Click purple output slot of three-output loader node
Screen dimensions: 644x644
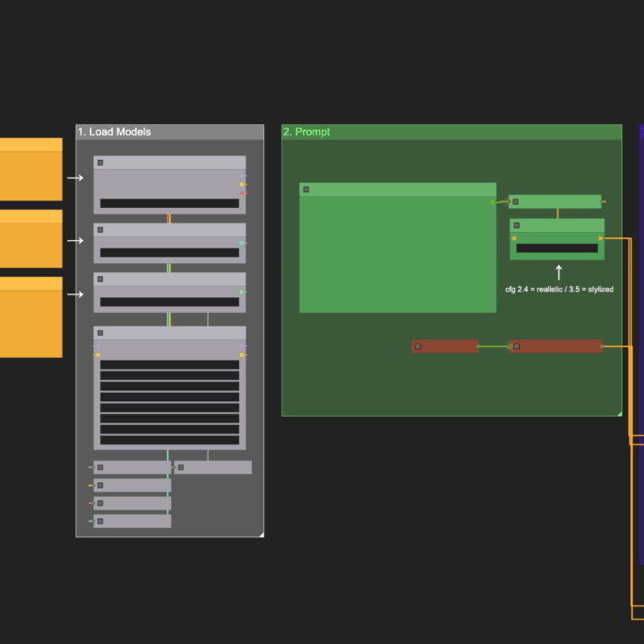242,176
